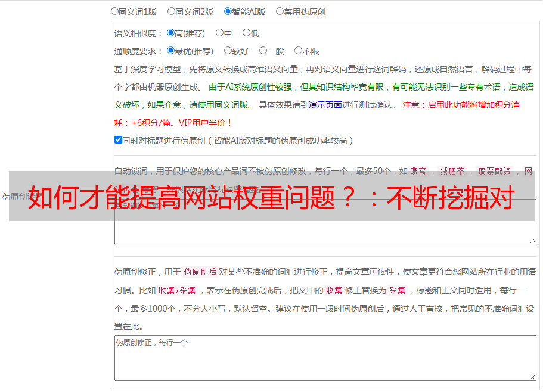
Task: Click the 伪原创后 highlighted tag
Action: (200, 272)
